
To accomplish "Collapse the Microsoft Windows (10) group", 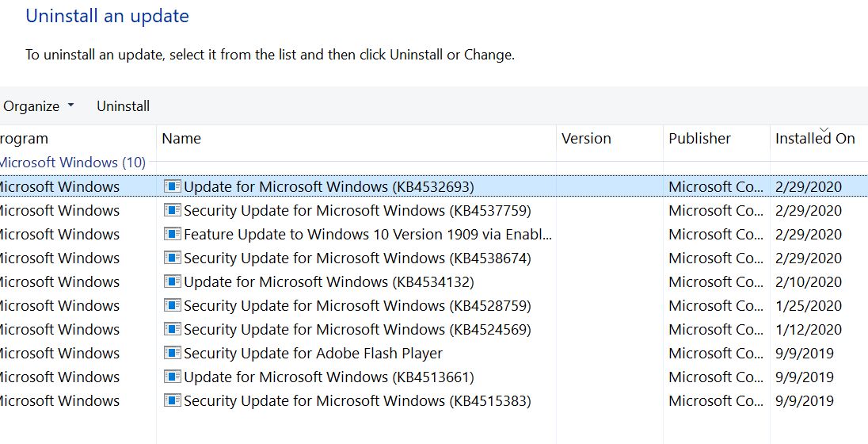I will 73,163.
